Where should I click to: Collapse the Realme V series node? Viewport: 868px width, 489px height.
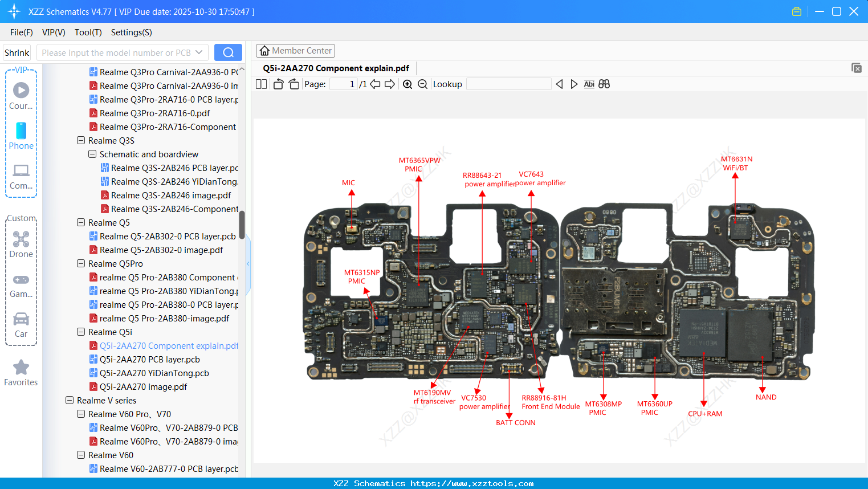[69, 400]
